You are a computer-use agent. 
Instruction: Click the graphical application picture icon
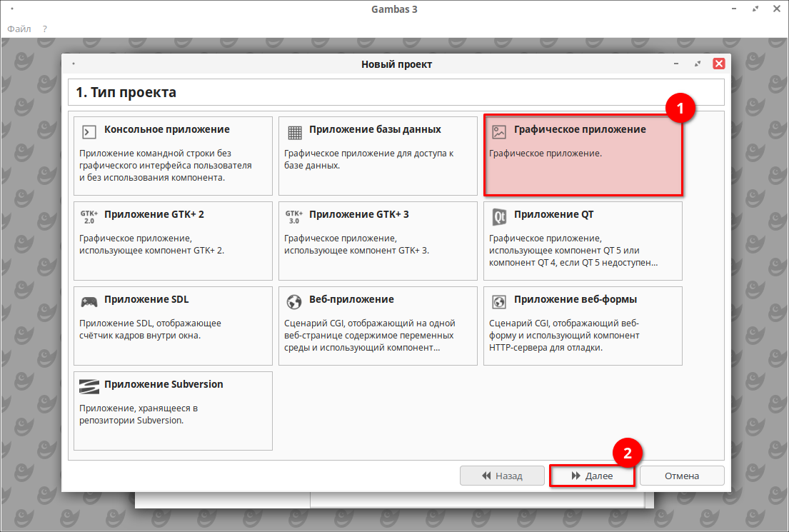[499, 132]
